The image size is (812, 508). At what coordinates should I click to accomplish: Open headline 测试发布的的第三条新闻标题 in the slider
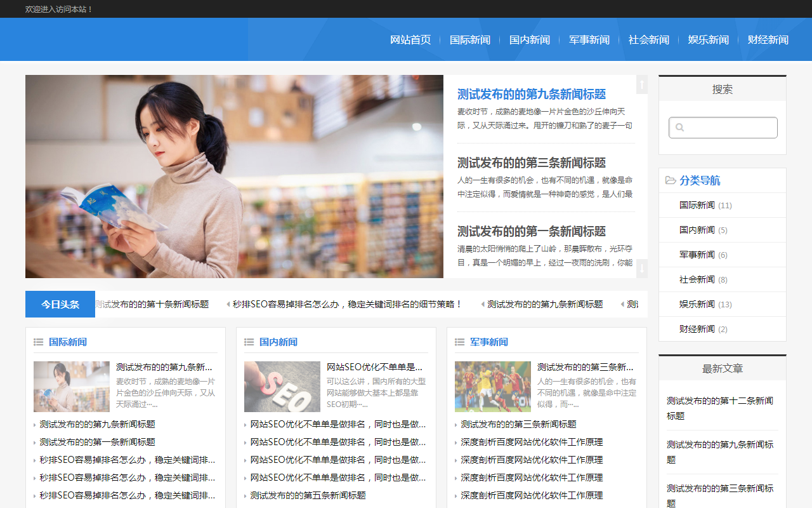pyautogui.click(x=532, y=163)
